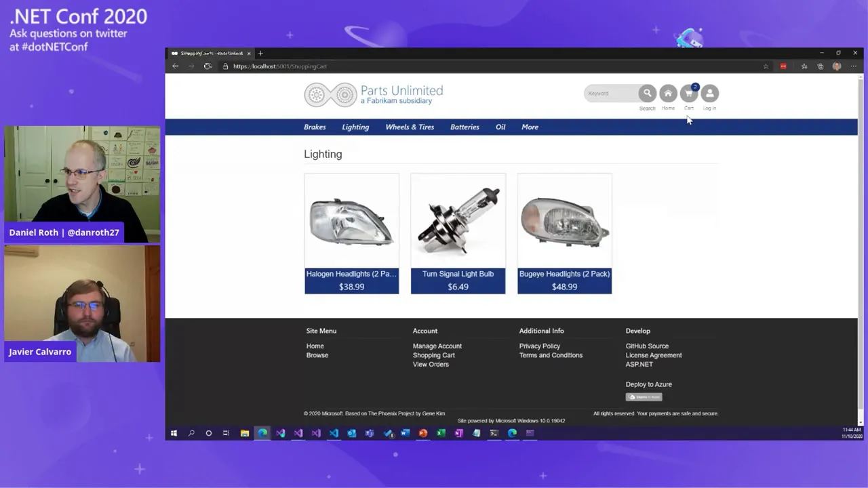Open Excel from the taskbar
The height and width of the screenshot is (488, 868).
pos(441,433)
